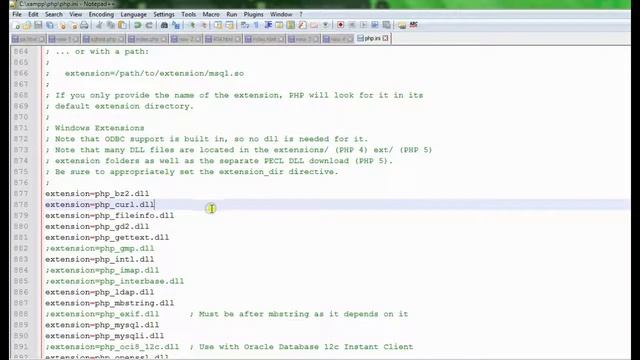640x360 pixels.
Task: Click the Synchronize Horizontal Scrolling icon
Action: point(230,25)
